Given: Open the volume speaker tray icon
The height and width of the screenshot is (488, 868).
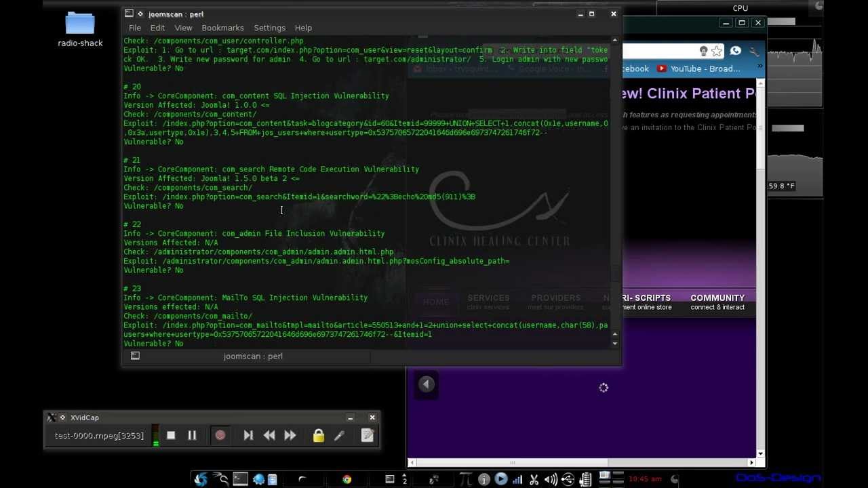Looking at the screenshot, I should [x=551, y=479].
